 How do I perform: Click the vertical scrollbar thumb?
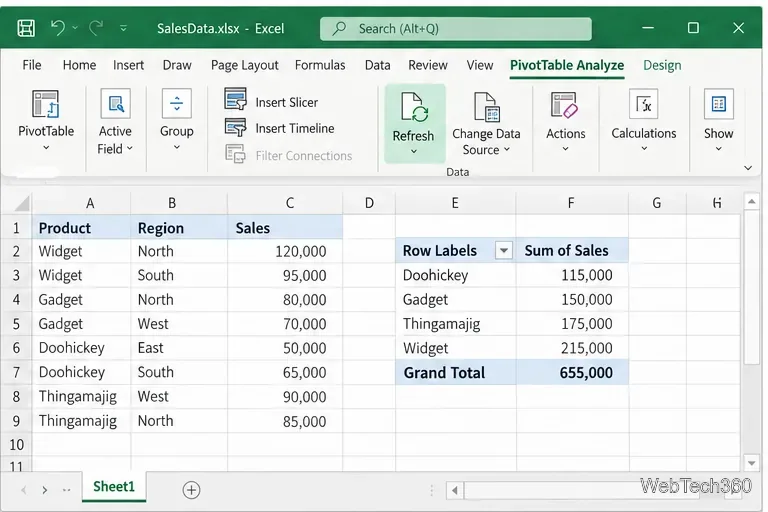pyautogui.click(x=751, y=287)
